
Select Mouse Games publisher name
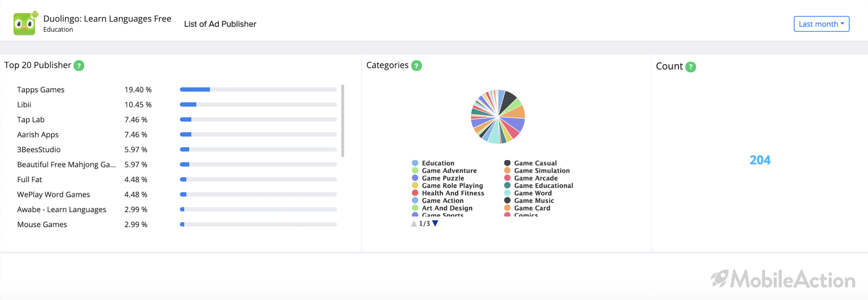(x=42, y=225)
